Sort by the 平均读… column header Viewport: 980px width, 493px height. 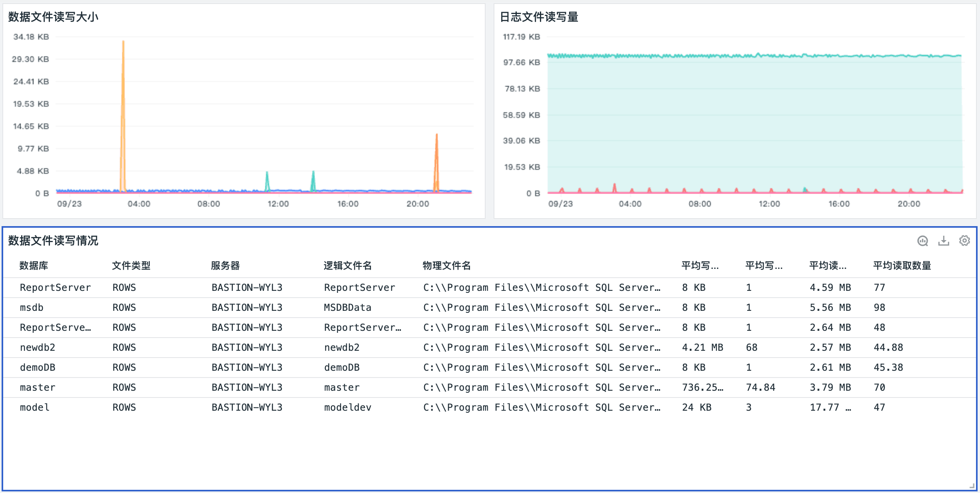828,266
